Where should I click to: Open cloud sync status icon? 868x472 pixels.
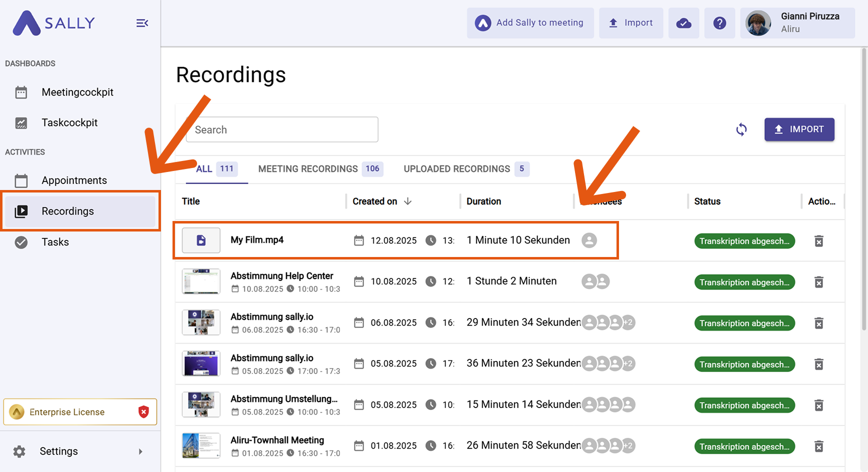tap(683, 23)
